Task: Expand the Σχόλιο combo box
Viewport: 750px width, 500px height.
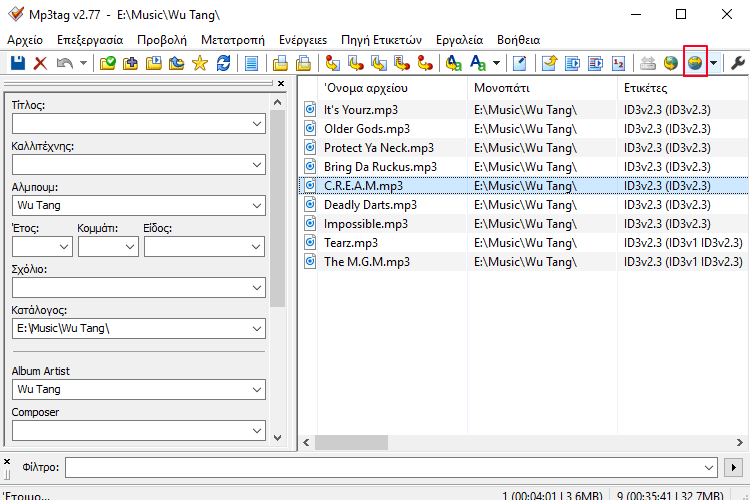Action: (256, 288)
